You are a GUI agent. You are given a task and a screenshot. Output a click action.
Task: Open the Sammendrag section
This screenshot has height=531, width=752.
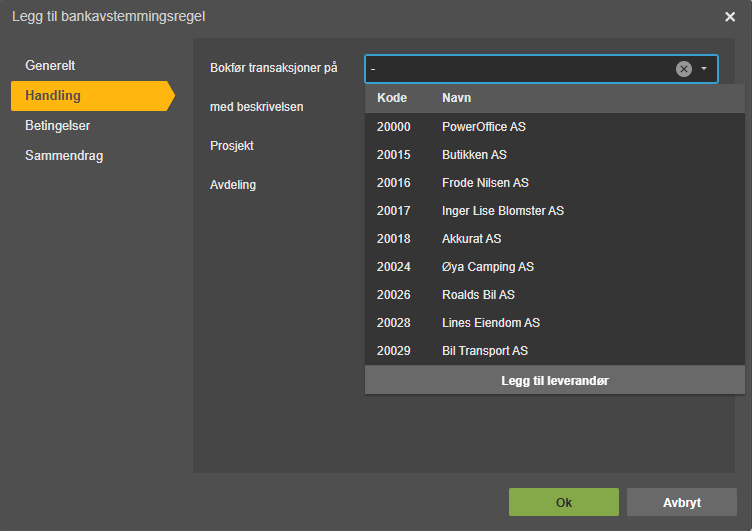click(64, 156)
